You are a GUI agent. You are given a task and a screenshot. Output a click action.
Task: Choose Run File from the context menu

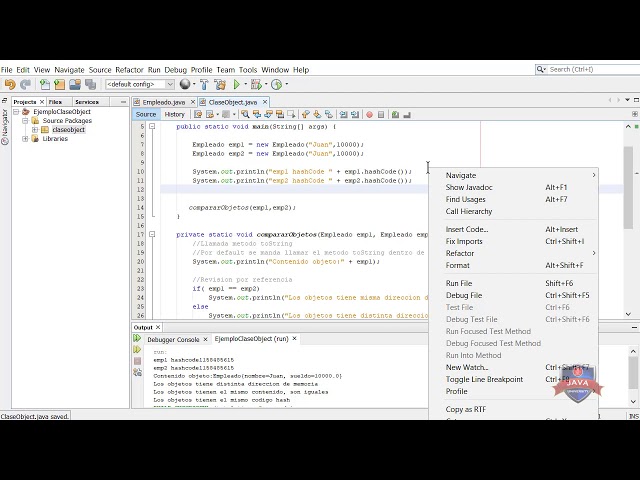tap(513, 283)
